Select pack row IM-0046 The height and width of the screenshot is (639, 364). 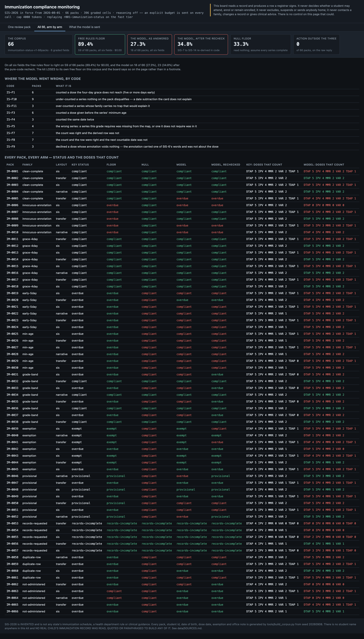click(182, 476)
